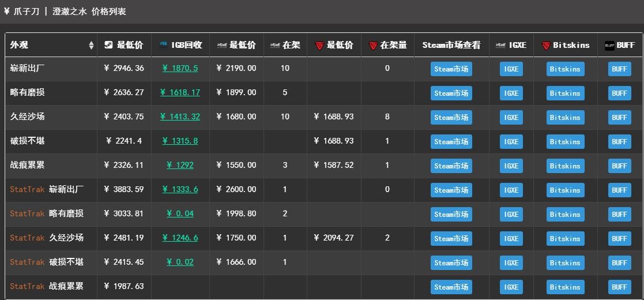Open IGB recycle price ¥ 1618.17 link
The width and height of the screenshot is (644, 300).
[x=180, y=92]
